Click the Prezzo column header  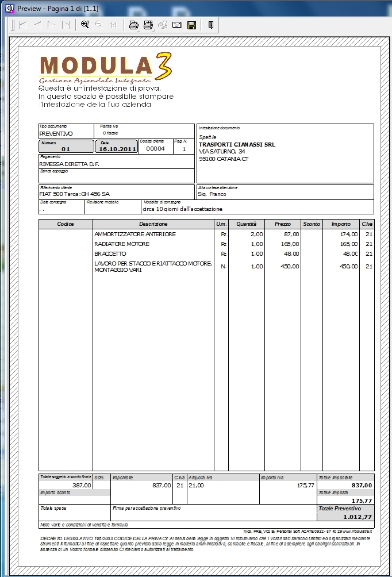click(x=283, y=224)
